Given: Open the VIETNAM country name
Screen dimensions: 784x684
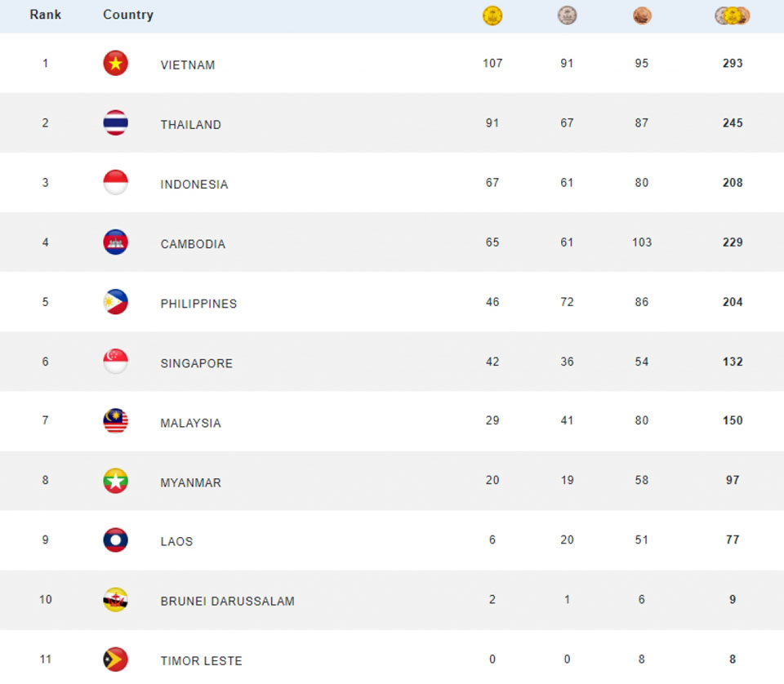Looking at the screenshot, I should (188, 65).
